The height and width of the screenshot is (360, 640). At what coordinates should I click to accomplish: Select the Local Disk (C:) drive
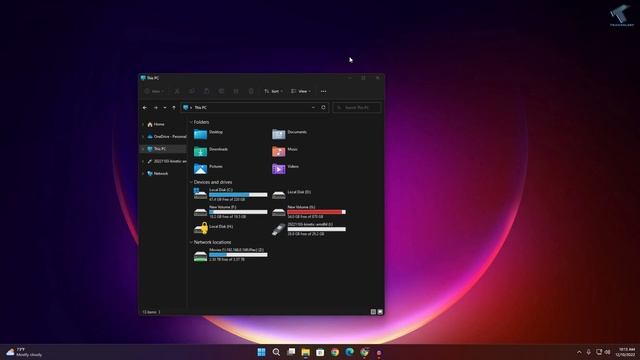(231, 195)
